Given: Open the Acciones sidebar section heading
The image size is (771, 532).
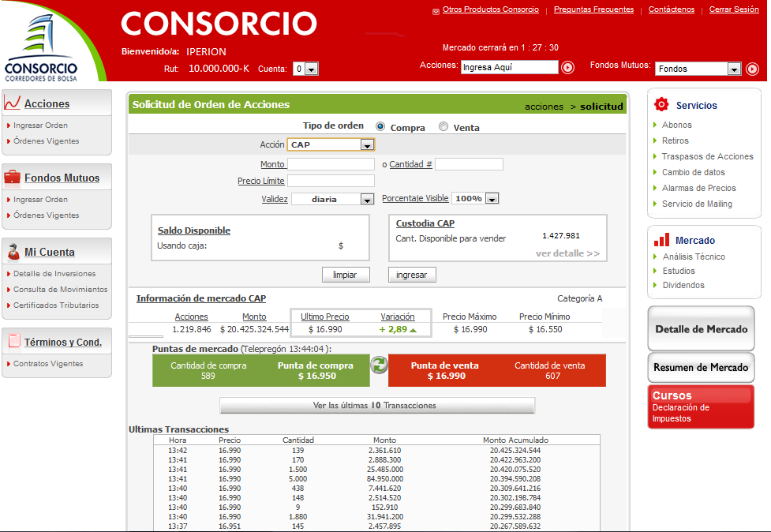Looking at the screenshot, I should 47,103.
